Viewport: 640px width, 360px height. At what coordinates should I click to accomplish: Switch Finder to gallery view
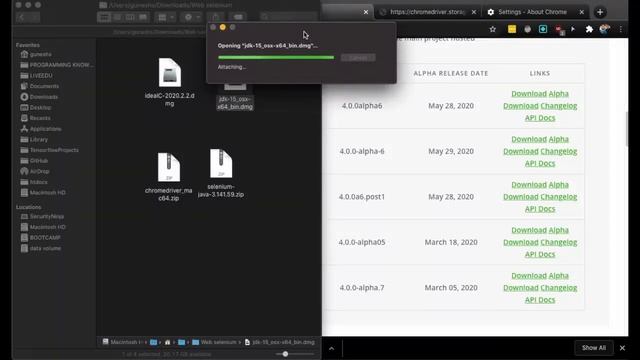tap(143, 17)
